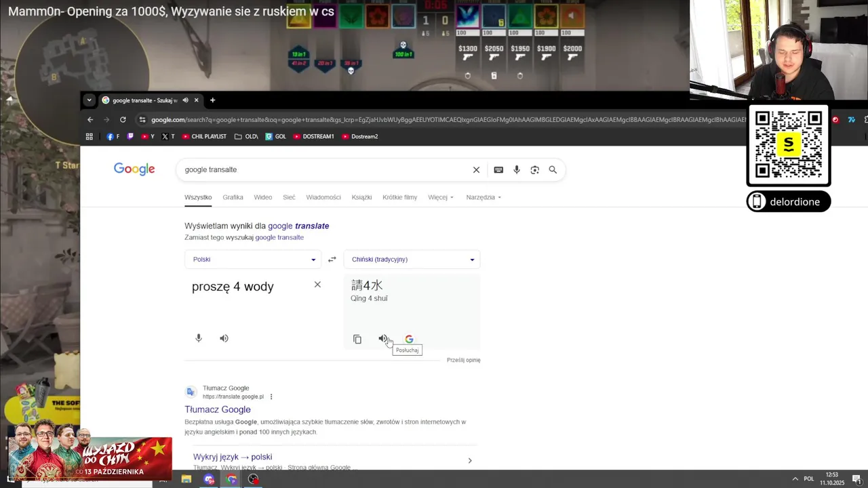Mute the audio-playing tab speaker icon
Image resolution: width=868 pixels, height=488 pixels.
pyautogui.click(x=185, y=100)
